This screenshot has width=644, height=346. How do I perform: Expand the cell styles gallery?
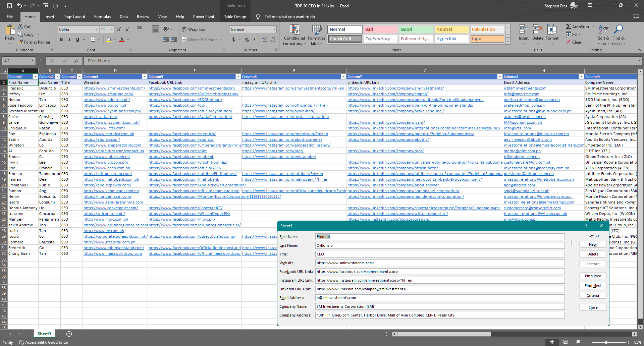tap(508, 41)
